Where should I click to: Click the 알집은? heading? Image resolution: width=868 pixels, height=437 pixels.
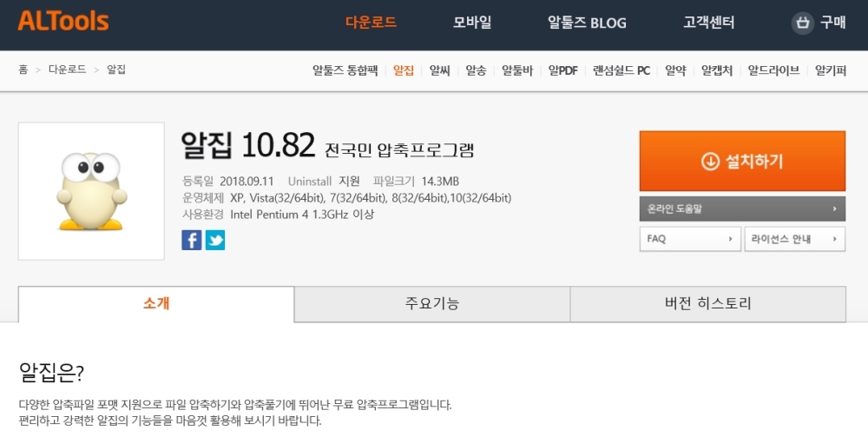tap(51, 373)
